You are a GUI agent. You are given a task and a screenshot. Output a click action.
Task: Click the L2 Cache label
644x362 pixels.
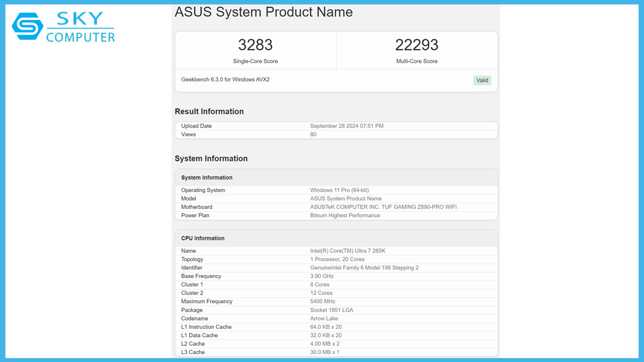coord(193,344)
